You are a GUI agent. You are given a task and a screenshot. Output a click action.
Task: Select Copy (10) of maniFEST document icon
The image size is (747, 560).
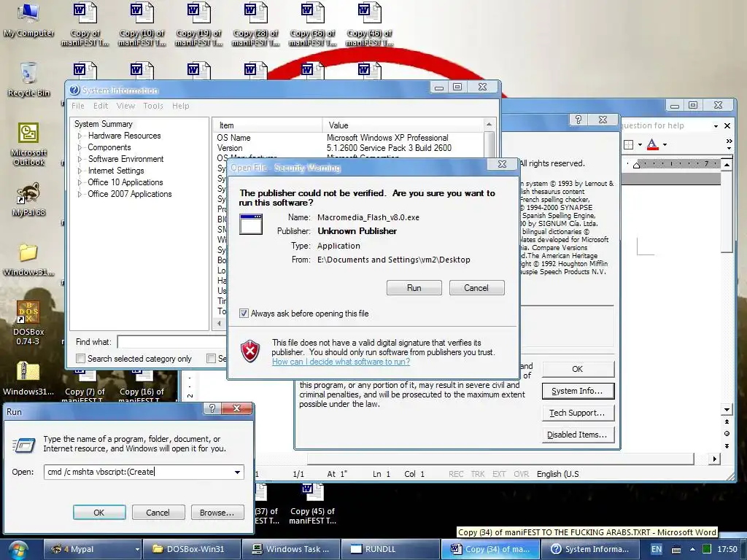click(142, 24)
